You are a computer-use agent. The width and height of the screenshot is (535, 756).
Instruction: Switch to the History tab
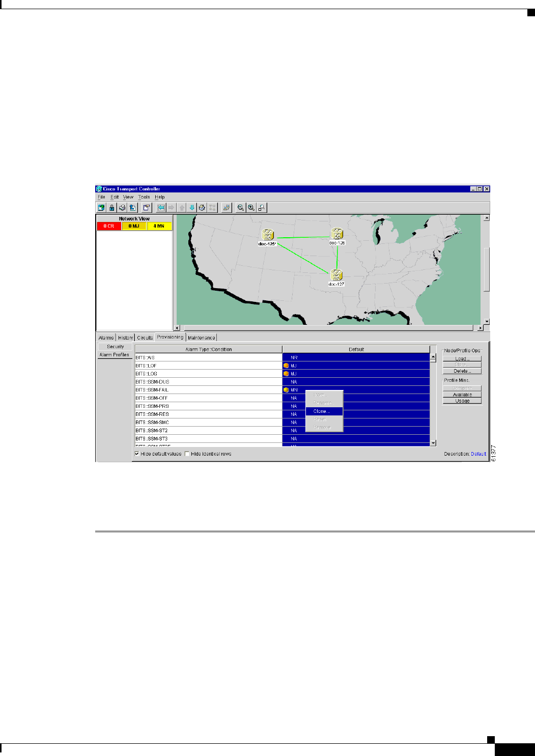[125, 338]
